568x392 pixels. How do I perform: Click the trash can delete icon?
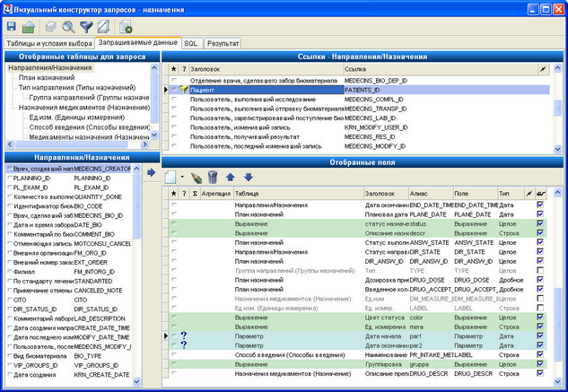pyautogui.click(x=213, y=177)
